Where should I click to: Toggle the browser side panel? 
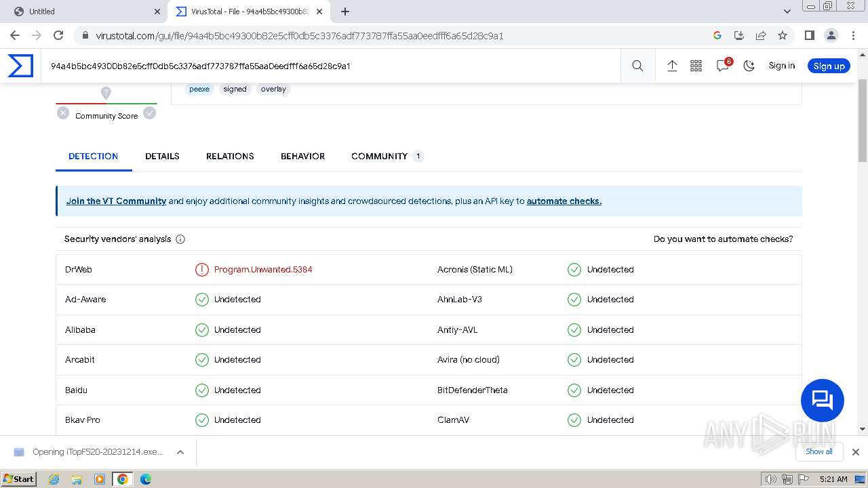pyautogui.click(x=809, y=35)
